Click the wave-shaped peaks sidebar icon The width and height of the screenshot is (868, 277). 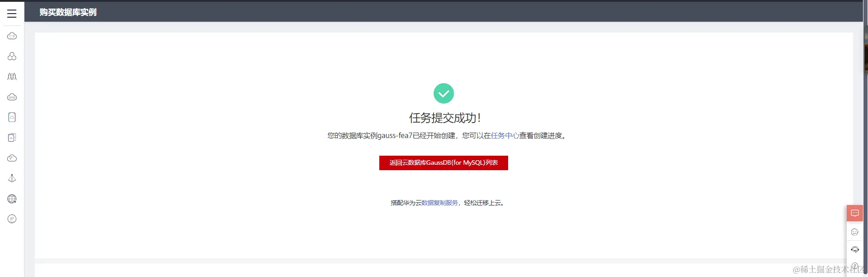pyautogui.click(x=12, y=76)
